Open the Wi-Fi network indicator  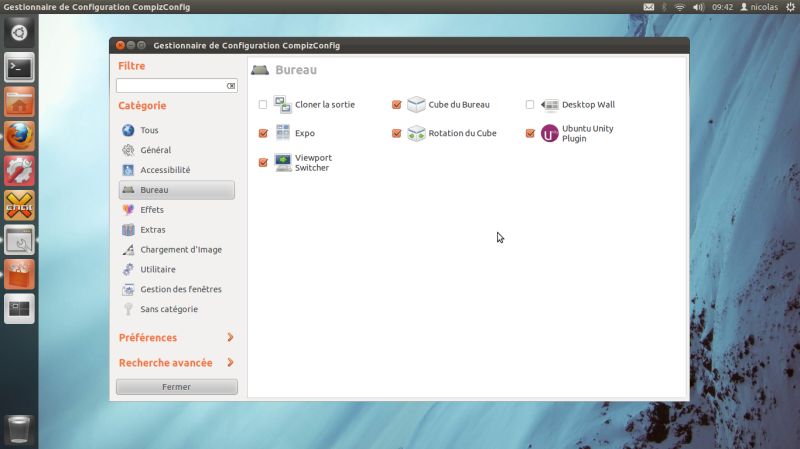(x=680, y=7)
